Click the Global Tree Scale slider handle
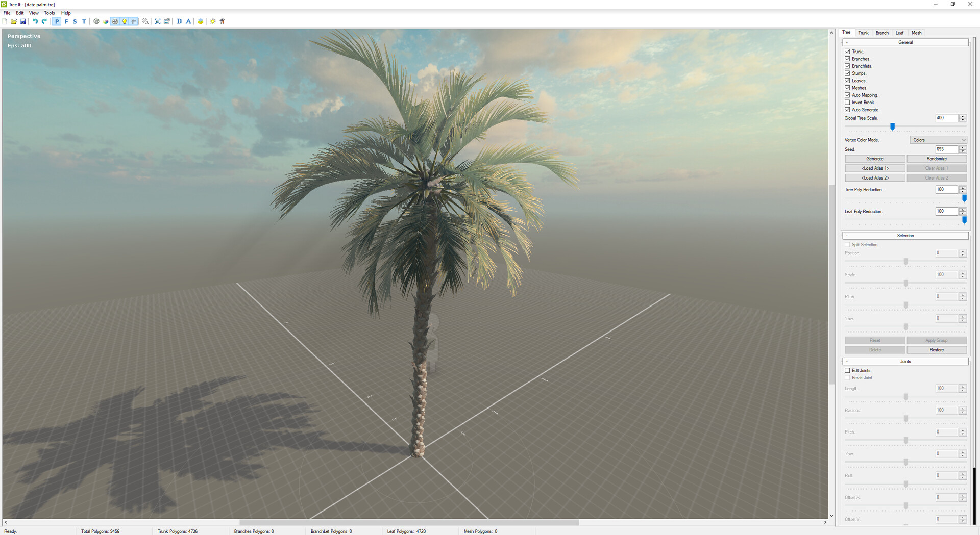 [x=892, y=126]
